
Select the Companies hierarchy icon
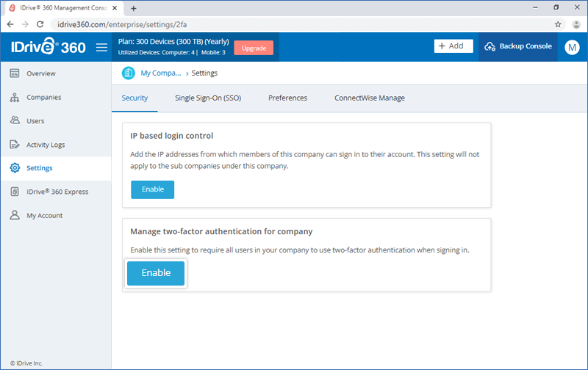[x=15, y=98]
